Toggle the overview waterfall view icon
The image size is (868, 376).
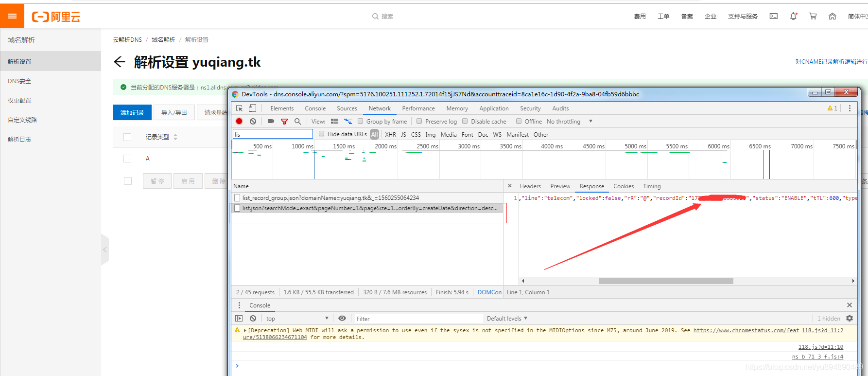(x=347, y=121)
